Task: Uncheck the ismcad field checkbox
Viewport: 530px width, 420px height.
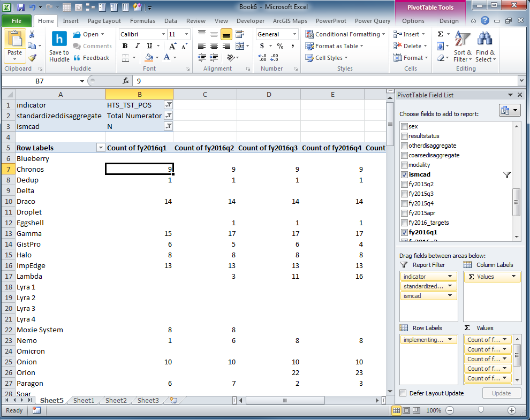Action: click(x=404, y=174)
